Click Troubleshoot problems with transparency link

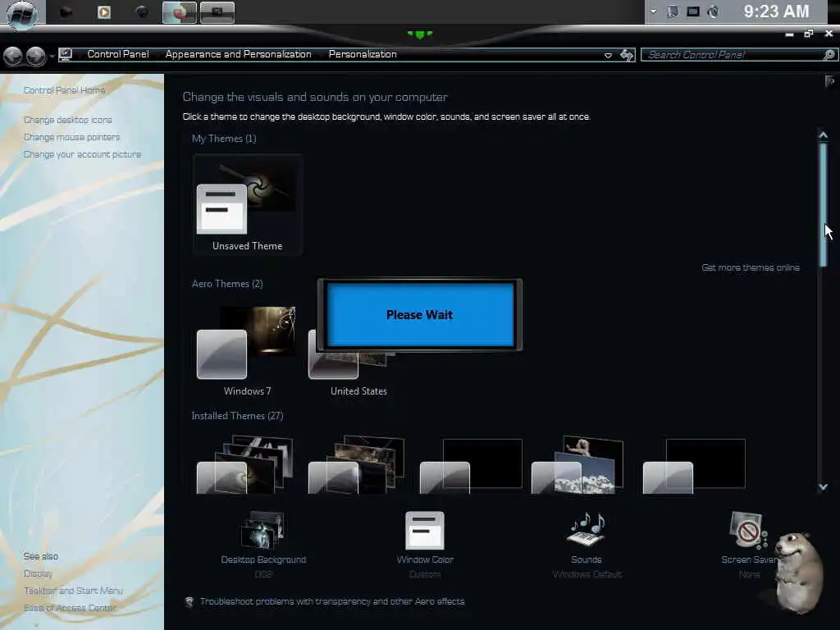coord(332,601)
